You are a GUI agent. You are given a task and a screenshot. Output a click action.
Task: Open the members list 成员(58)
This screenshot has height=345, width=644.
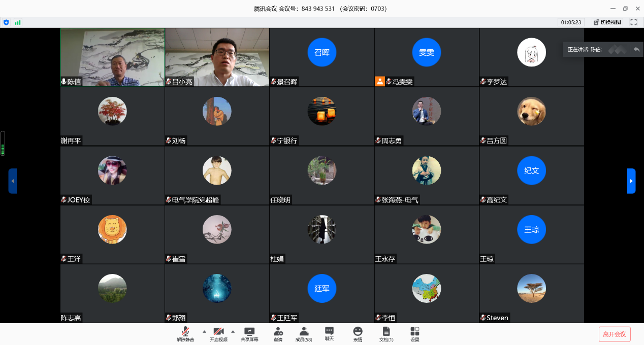pyautogui.click(x=304, y=333)
